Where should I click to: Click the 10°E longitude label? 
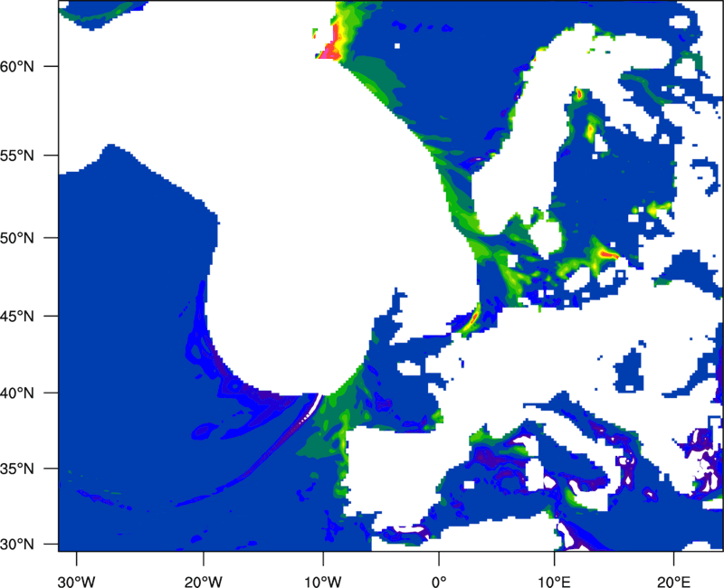(x=554, y=582)
